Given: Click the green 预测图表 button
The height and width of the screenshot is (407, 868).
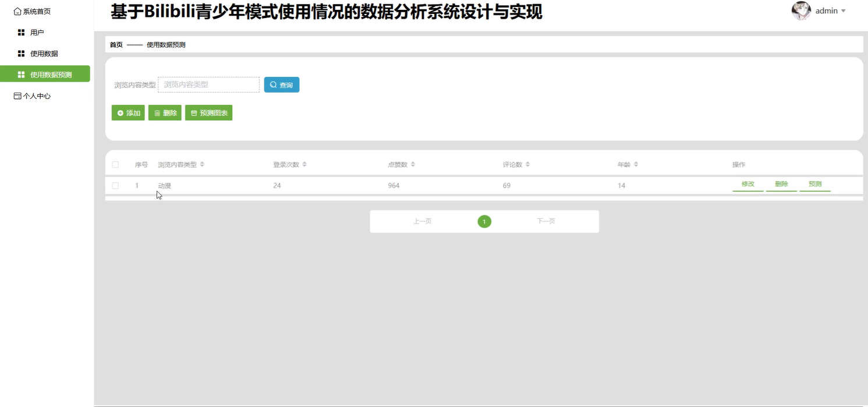Looking at the screenshot, I should (208, 113).
